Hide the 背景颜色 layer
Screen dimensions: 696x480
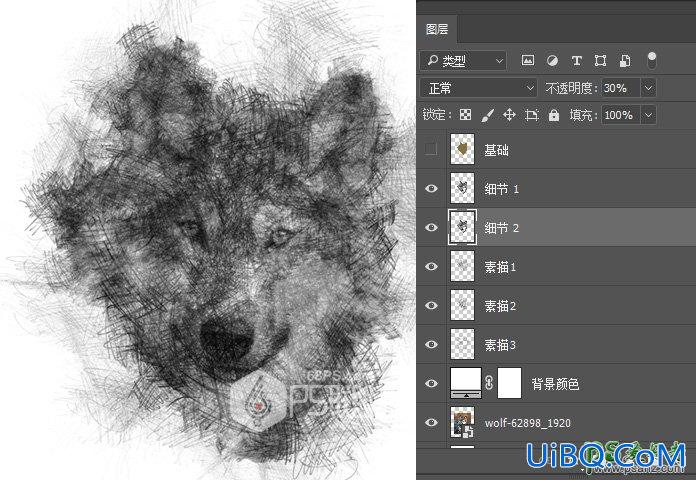431,383
